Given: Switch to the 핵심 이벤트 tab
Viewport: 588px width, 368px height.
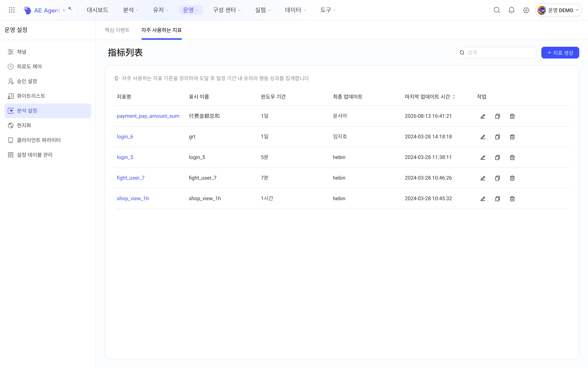Looking at the screenshot, I should [x=117, y=30].
